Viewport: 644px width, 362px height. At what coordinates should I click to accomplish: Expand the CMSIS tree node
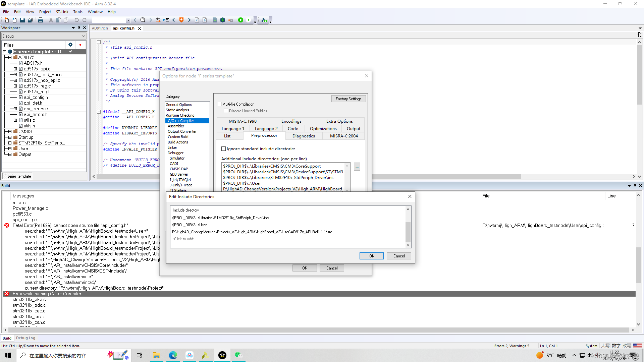coord(9,131)
